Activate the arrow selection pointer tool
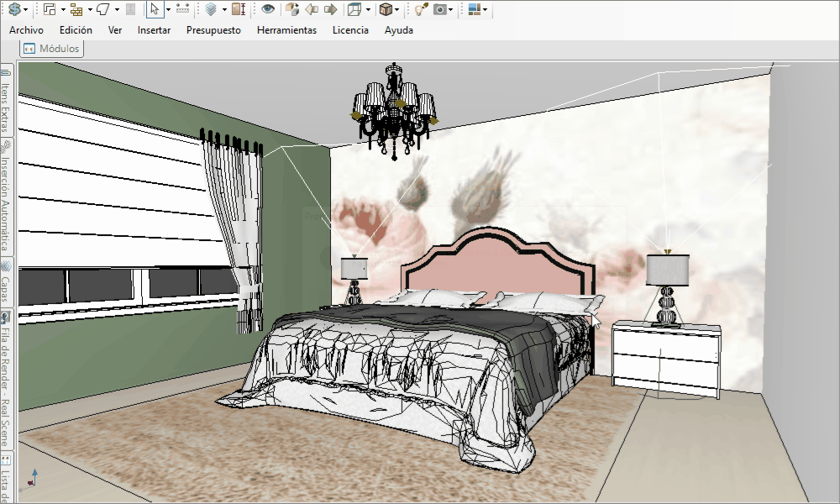The width and height of the screenshot is (840, 504). (x=155, y=9)
